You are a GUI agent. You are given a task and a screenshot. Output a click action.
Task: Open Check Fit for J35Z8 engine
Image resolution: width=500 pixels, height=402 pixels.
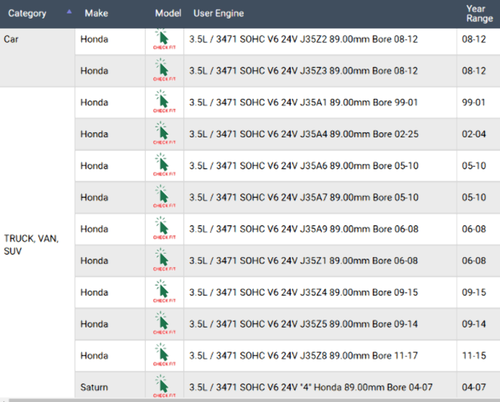click(164, 355)
